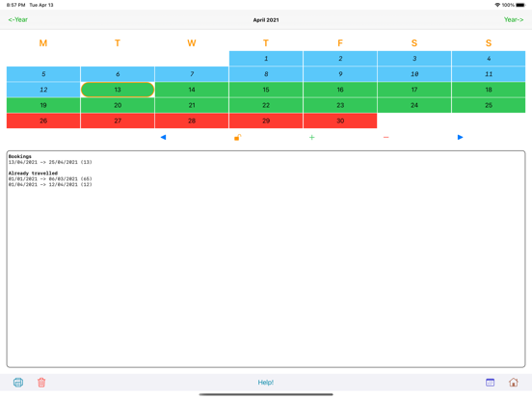532x399 pixels.
Task: Select green day 19 in calendar
Action: pos(43,105)
